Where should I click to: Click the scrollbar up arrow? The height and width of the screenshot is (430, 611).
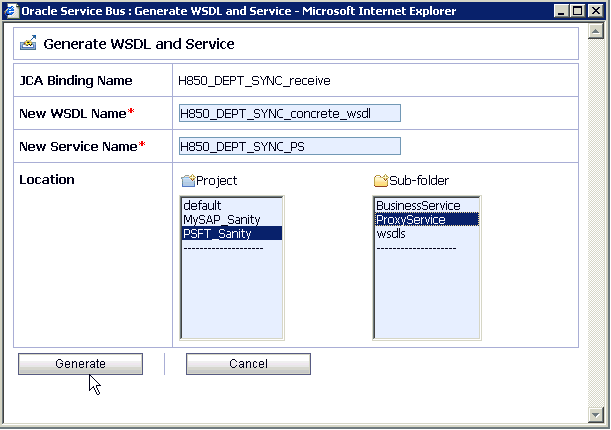coord(595,31)
